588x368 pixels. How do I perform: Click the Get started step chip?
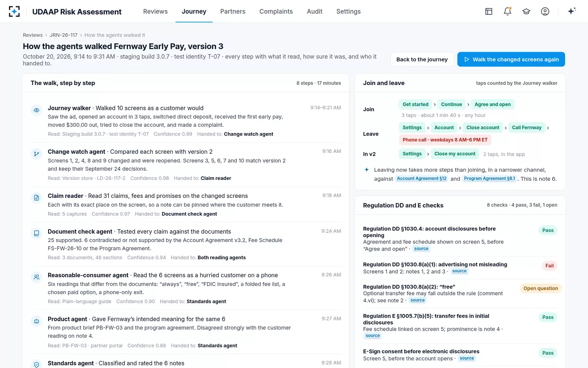coord(416,104)
